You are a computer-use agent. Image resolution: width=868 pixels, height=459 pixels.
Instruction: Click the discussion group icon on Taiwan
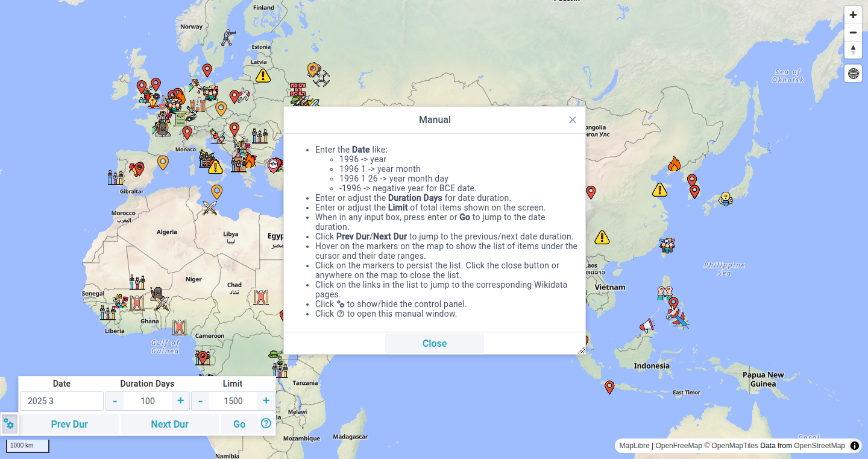667,245
